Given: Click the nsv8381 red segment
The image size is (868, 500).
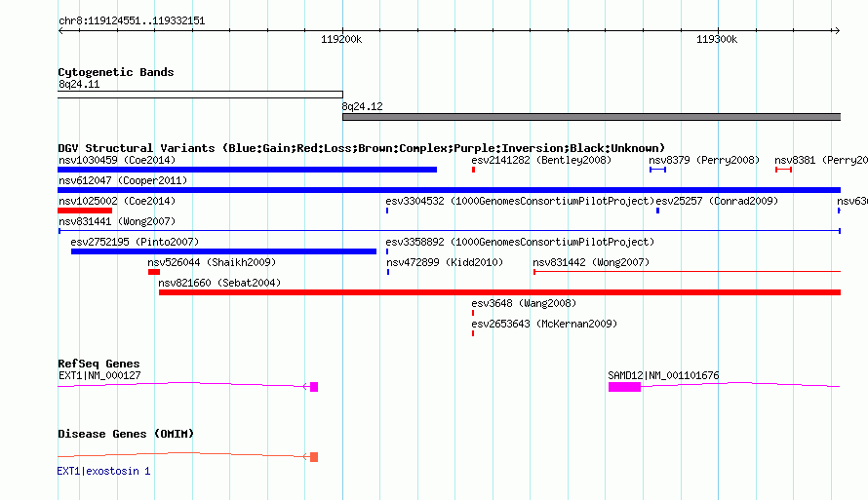Looking at the screenshot, I should coord(783,170).
